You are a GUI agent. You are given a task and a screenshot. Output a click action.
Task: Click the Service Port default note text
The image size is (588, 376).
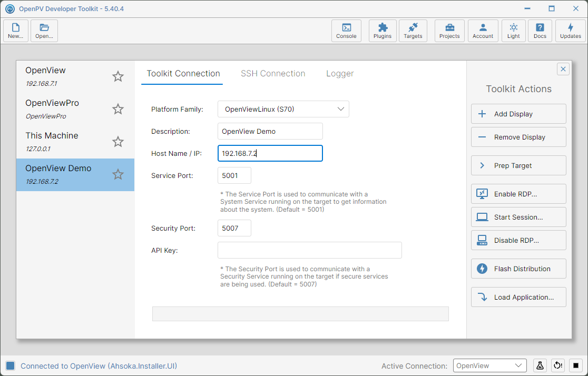click(303, 202)
